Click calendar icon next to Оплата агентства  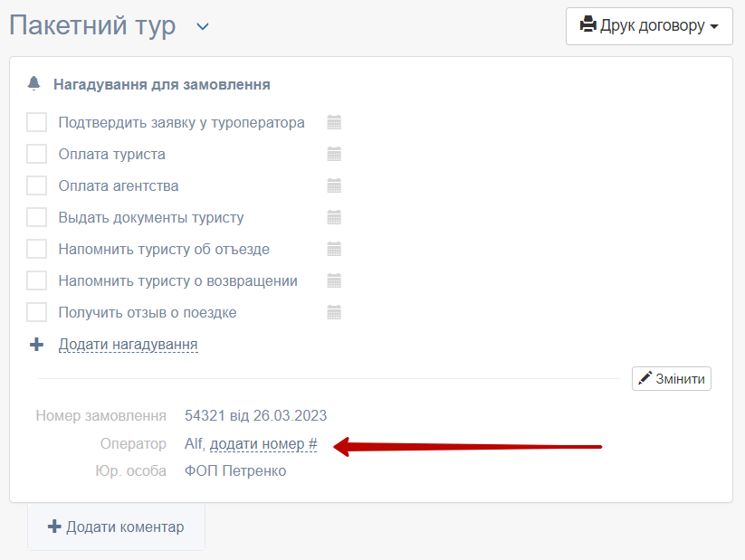tap(334, 185)
